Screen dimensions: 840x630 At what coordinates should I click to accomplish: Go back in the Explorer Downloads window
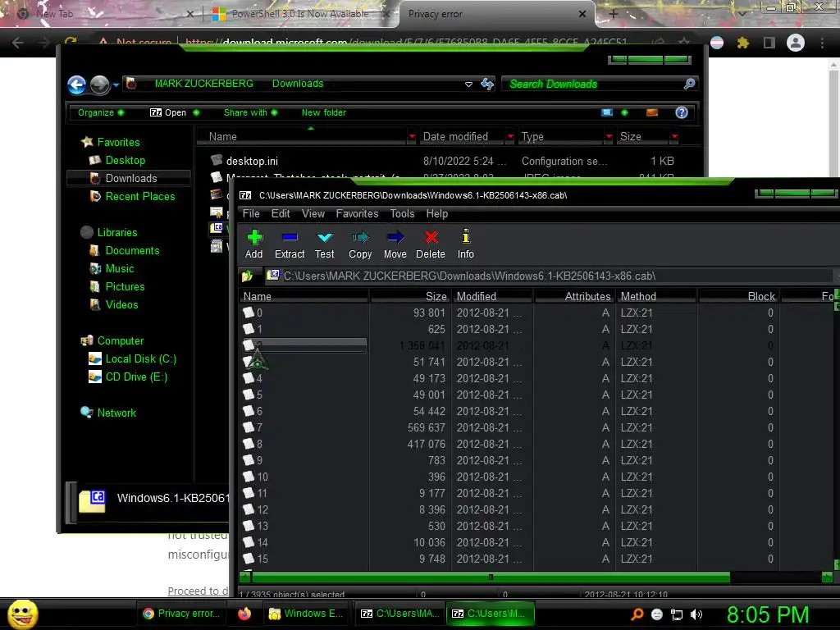pyautogui.click(x=76, y=84)
